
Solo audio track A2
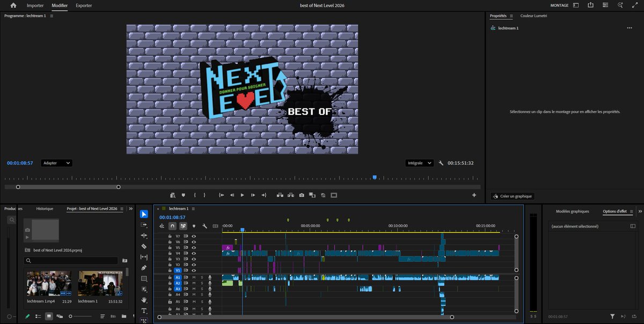[202, 283]
